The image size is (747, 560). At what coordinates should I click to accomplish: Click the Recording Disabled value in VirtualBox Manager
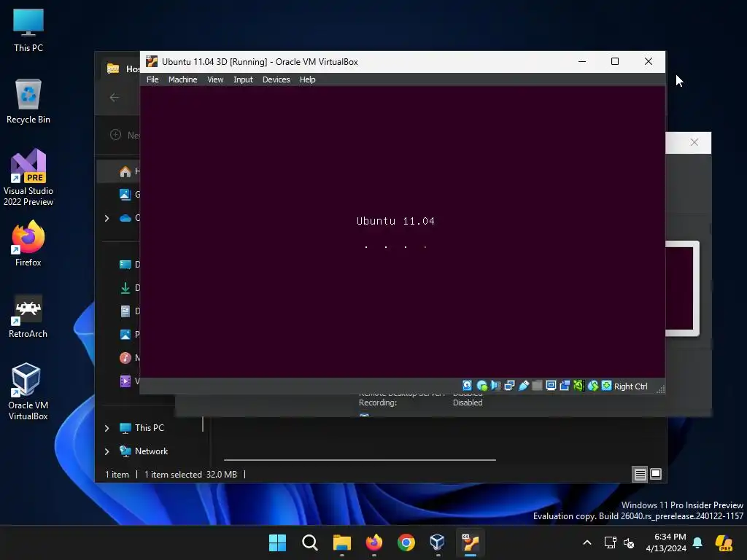(x=468, y=402)
